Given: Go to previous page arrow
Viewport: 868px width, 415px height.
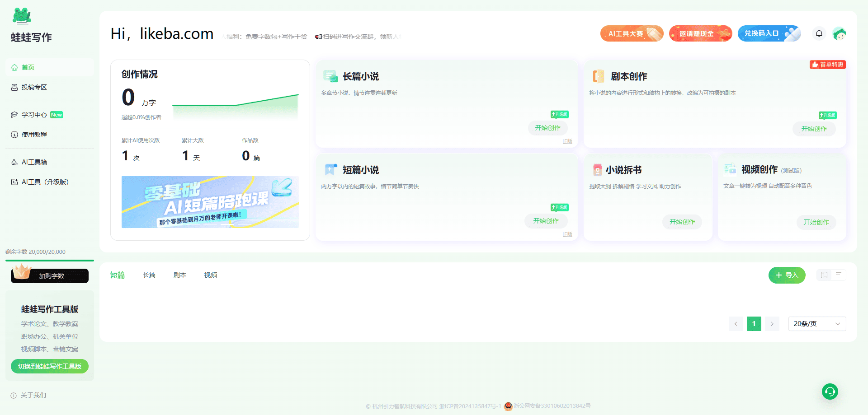Looking at the screenshot, I should coord(736,324).
